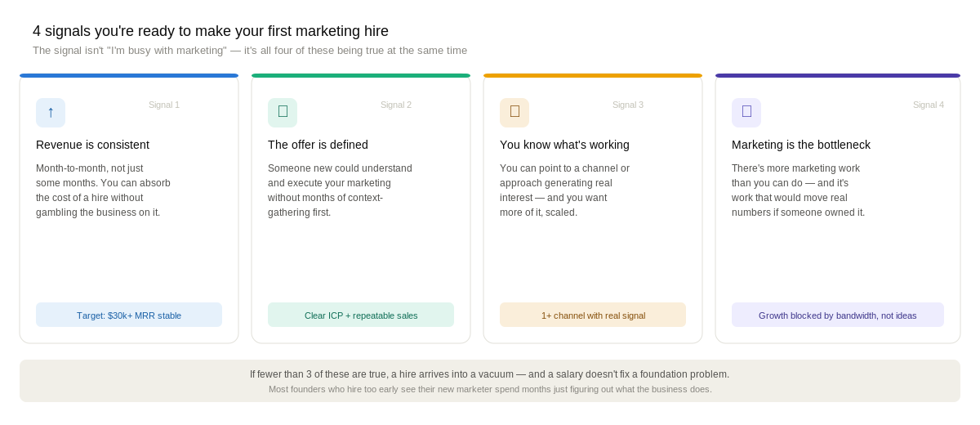Screen dimensions: 980x425
Task: Click the 'Marketing is the bottleneck' heading
Action: click(801, 145)
